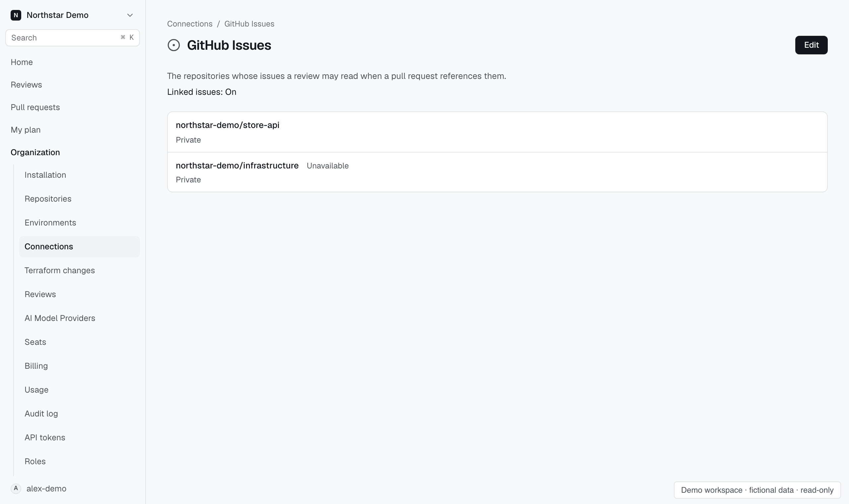Screen dimensions: 849x504
Task: Click GitHub Issues breadcrumb
Action: 249,24
